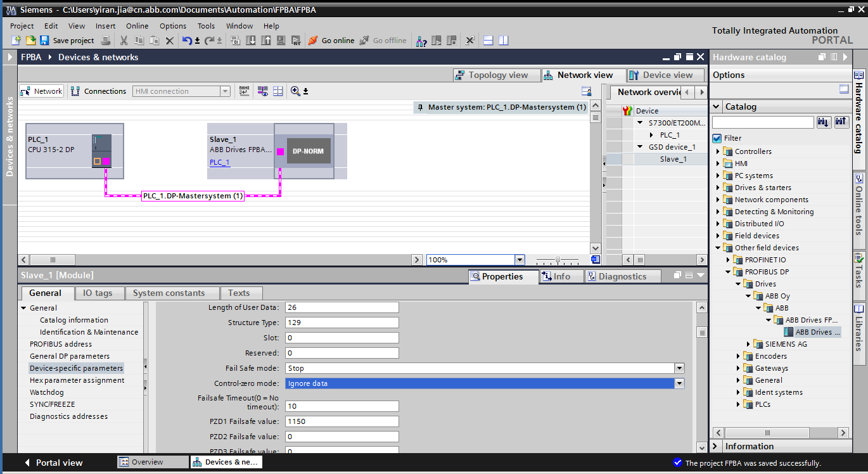The image size is (868, 474).
Task: Adjust the network view zoom slider
Action: coord(558,260)
